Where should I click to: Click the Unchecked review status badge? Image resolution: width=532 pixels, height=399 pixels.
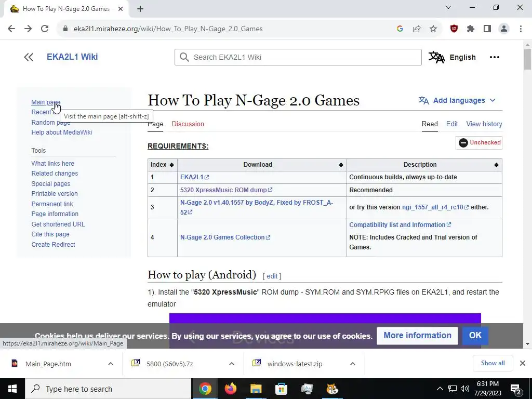479,142
